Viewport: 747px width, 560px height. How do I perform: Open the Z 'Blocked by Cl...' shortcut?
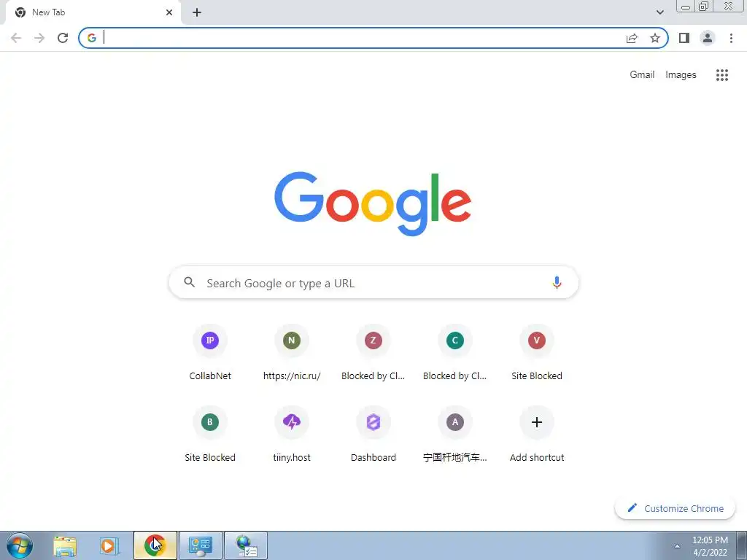pos(373,353)
